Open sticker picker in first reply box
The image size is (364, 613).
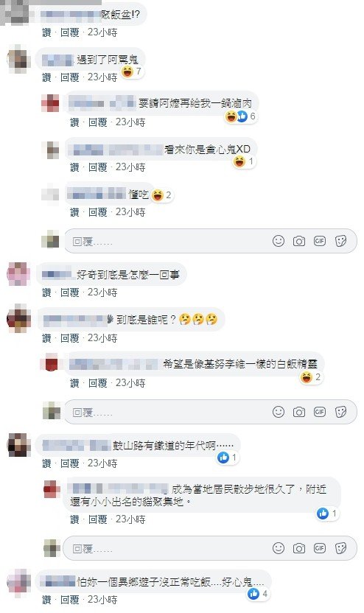point(340,241)
